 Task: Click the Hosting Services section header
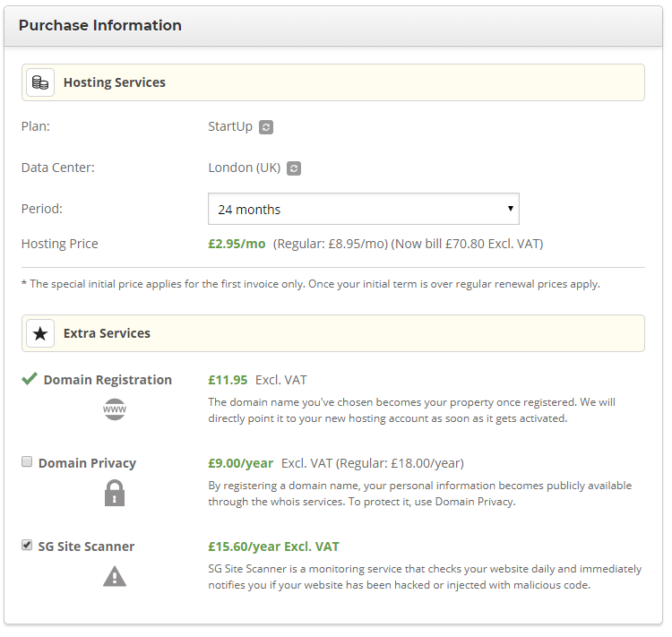[114, 82]
